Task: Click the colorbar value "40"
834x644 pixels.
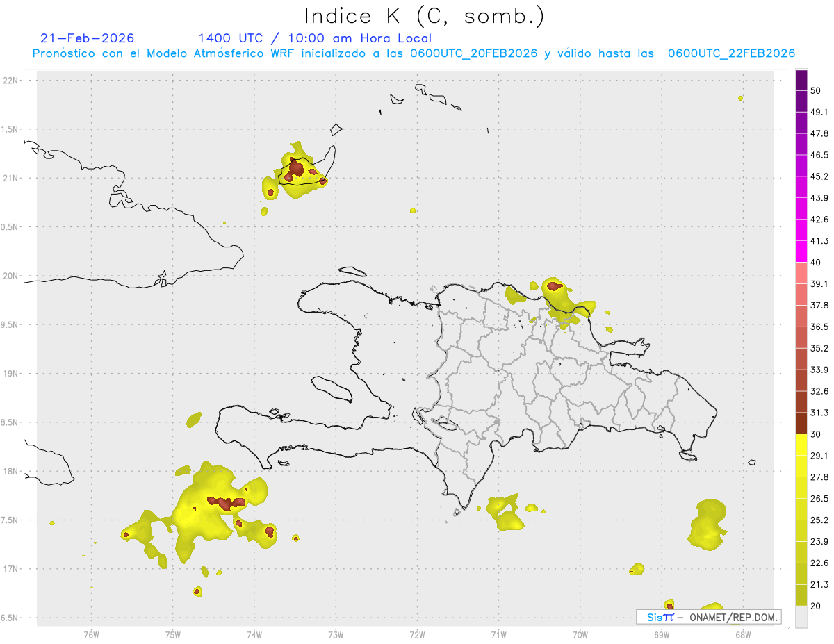Action: click(x=817, y=262)
